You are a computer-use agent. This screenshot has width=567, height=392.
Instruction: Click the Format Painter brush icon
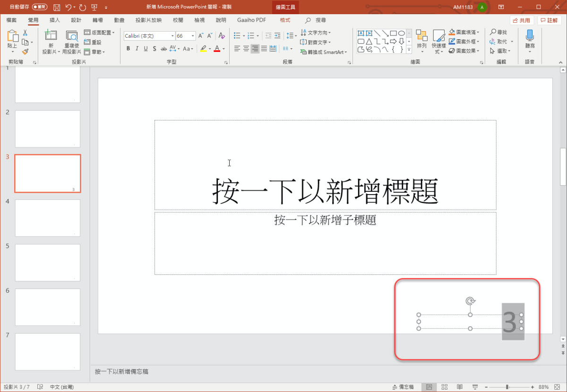[x=25, y=52]
